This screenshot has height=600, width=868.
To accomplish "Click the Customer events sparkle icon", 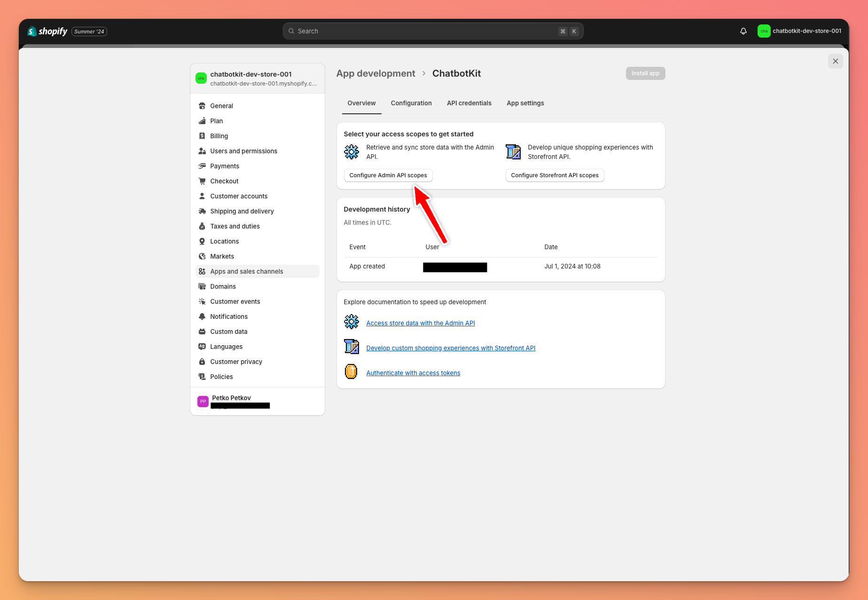I will 202,301.
